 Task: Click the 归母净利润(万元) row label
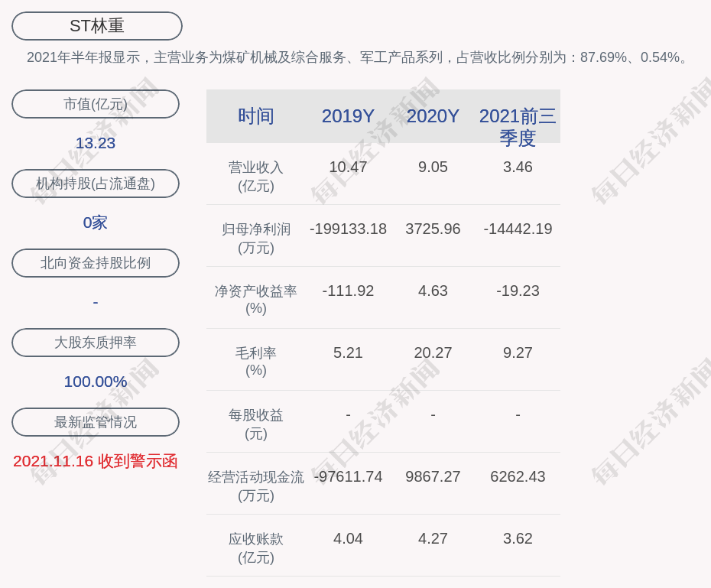(x=256, y=239)
